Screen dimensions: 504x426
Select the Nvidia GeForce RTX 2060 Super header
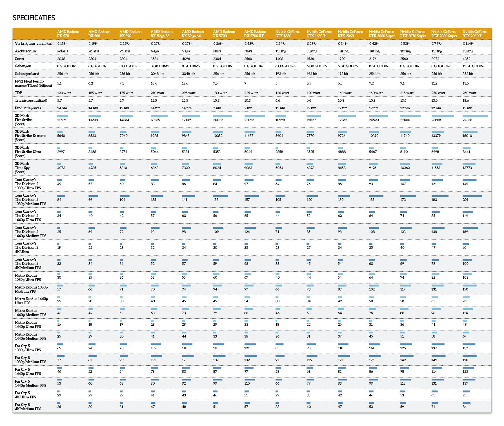point(381,34)
